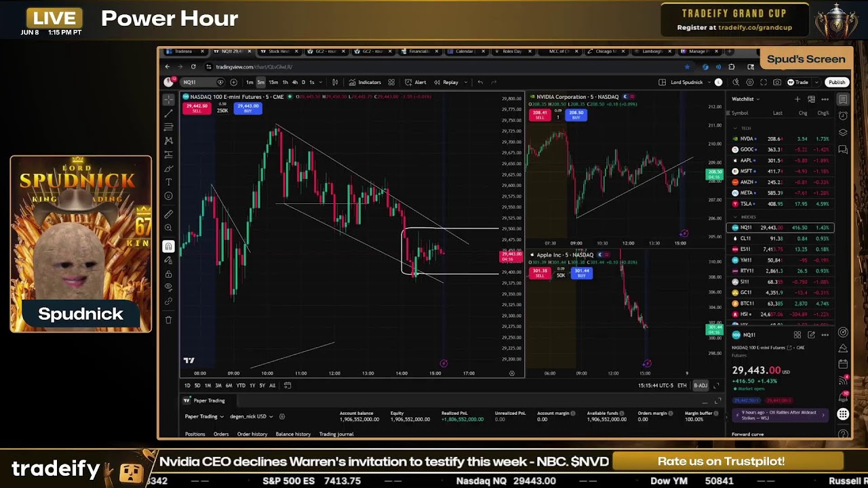
Task: Open the degen_nick USD account dropdown
Action: coord(252,416)
